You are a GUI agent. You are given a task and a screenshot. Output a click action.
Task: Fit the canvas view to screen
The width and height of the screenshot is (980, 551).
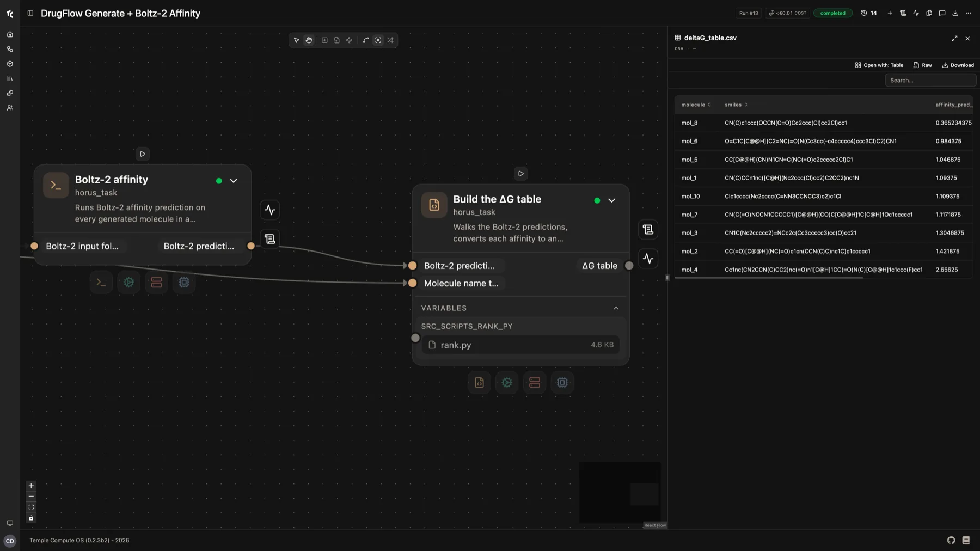[31, 507]
